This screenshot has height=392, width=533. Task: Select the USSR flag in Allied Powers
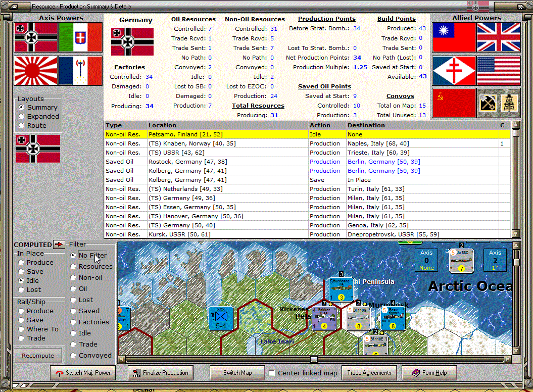point(454,103)
